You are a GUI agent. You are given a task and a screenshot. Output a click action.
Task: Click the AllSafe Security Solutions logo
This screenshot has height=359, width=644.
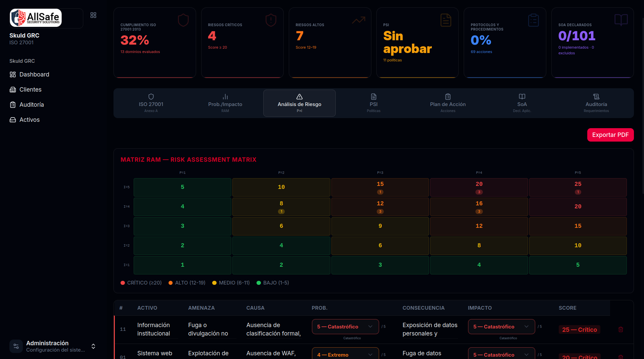tap(36, 18)
